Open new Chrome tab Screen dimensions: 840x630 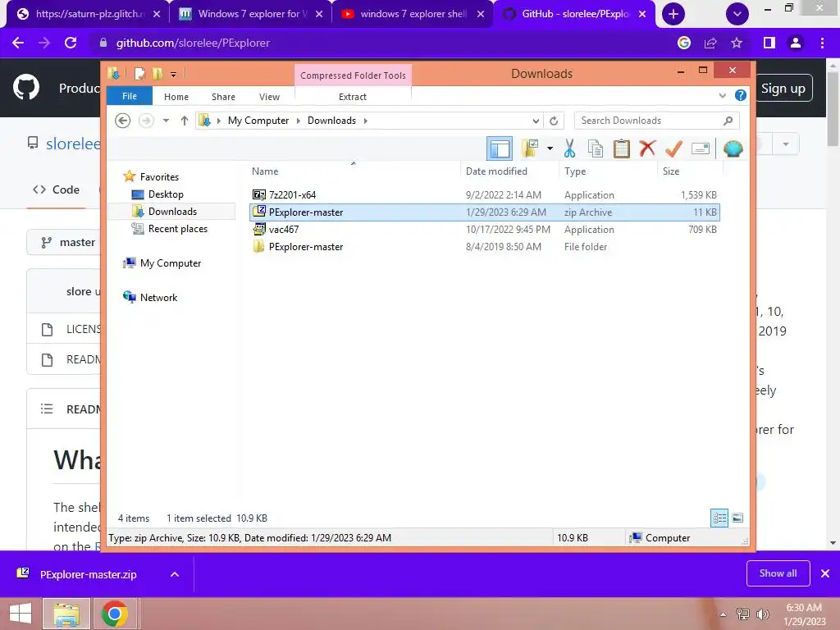(673, 14)
